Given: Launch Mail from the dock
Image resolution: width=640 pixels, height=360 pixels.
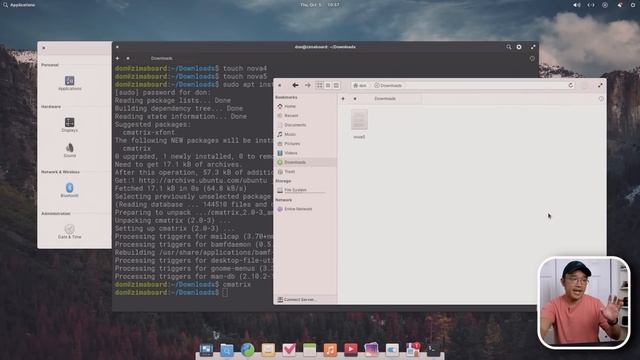Looking at the screenshot, I should (x=268, y=350).
